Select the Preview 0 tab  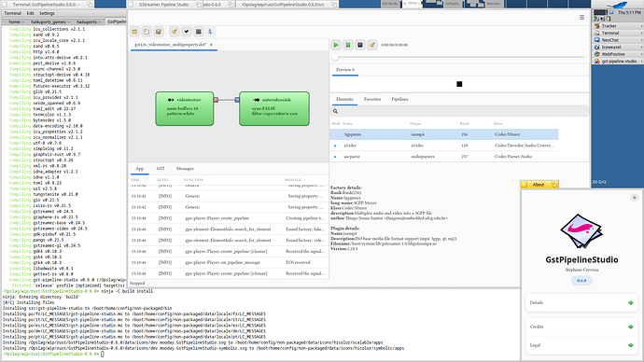pyautogui.click(x=345, y=70)
